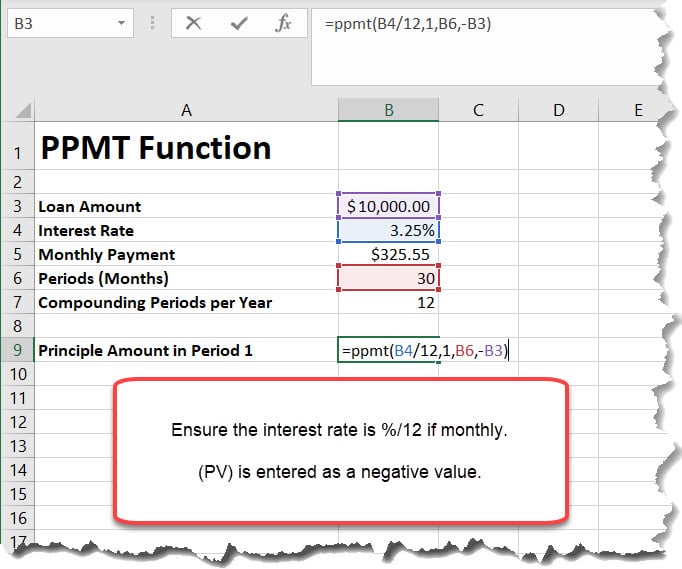Expand the Name Box dropdown arrow

click(x=121, y=23)
